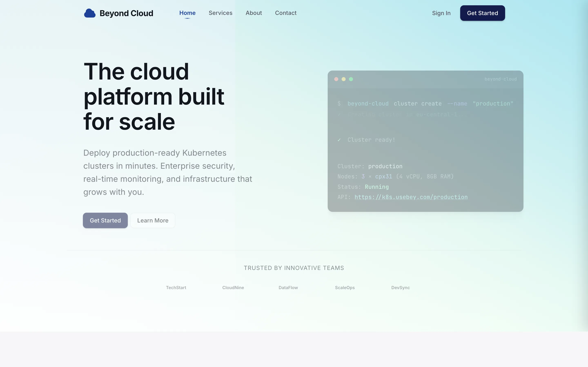The width and height of the screenshot is (588, 367).
Task: Open the Contact page
Action: pyautogui.click(x=285, y=13)
